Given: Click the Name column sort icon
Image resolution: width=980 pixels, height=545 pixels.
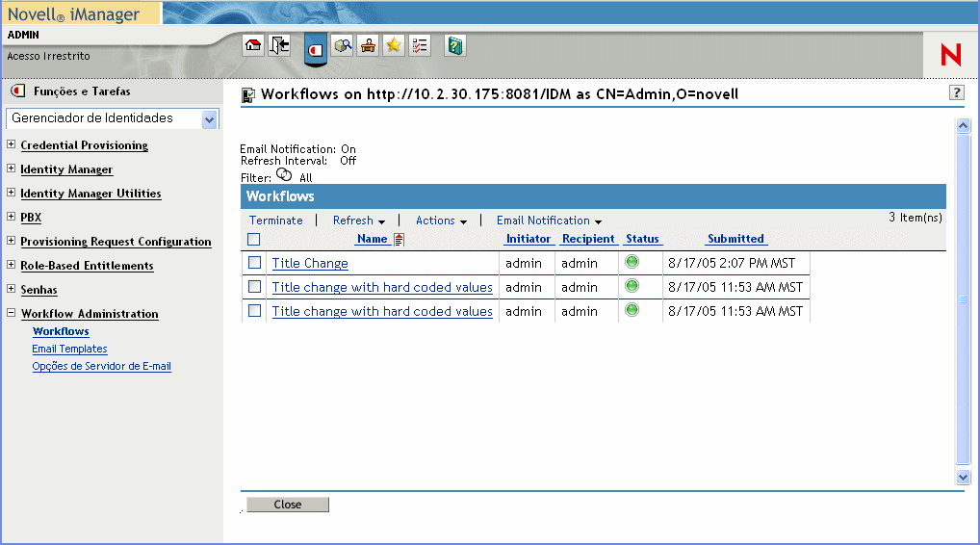Looking at the screenshot, I should click(x=399, y=240).
